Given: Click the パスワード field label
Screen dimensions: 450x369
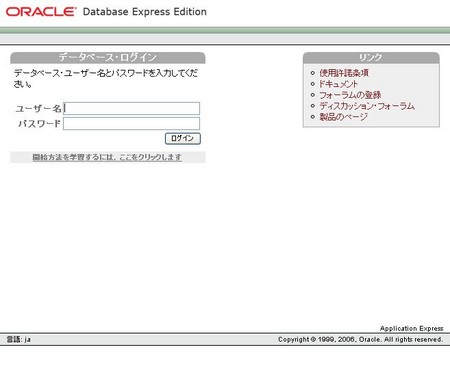Looking at the screenshot, I should point(39,124).
